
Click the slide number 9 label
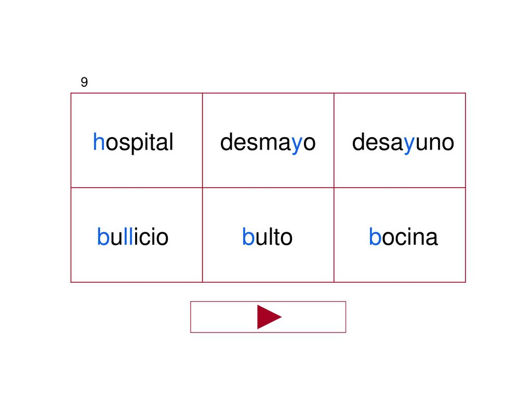pos(84,82)
